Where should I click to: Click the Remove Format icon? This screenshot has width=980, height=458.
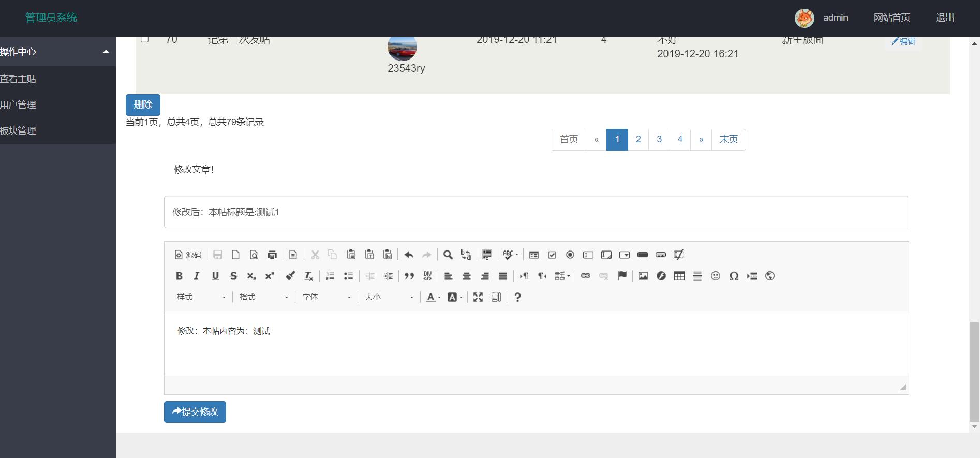309,276
